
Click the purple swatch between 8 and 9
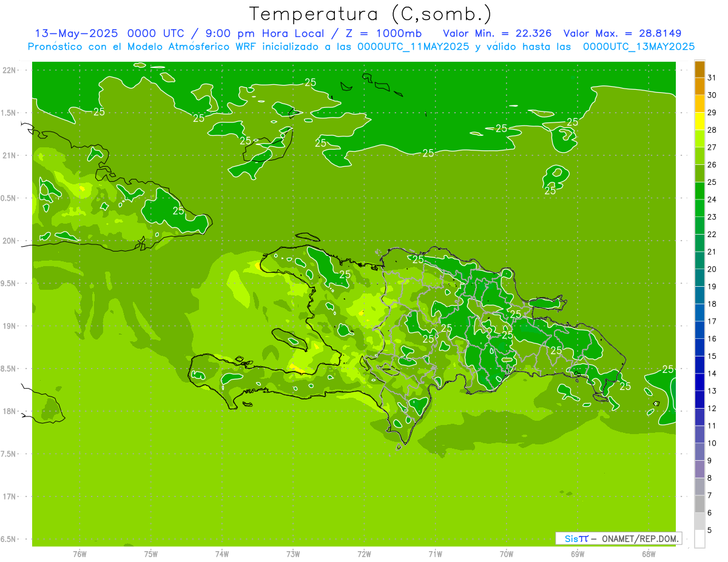point(699,469)
